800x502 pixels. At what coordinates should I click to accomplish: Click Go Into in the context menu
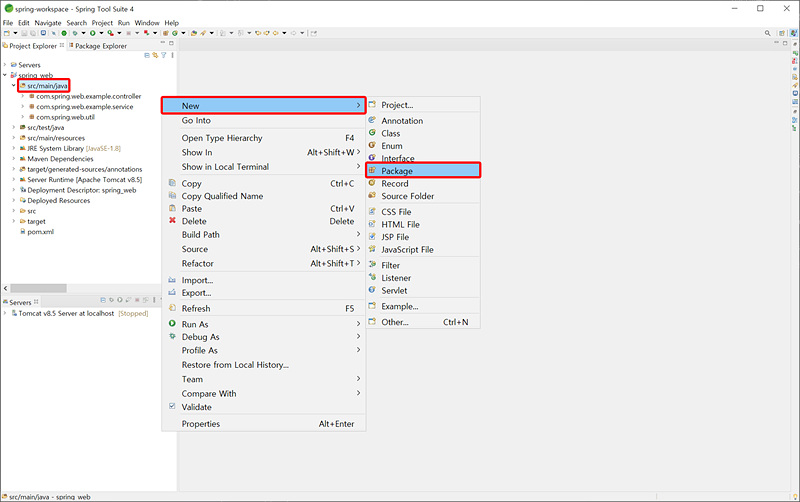click(x=263, y=120)
